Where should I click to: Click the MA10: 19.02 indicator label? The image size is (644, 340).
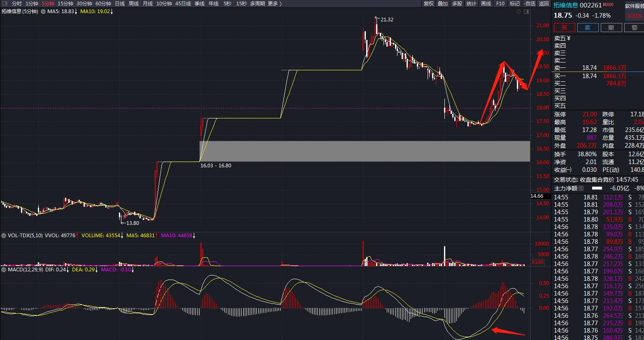tap(97, 12)
